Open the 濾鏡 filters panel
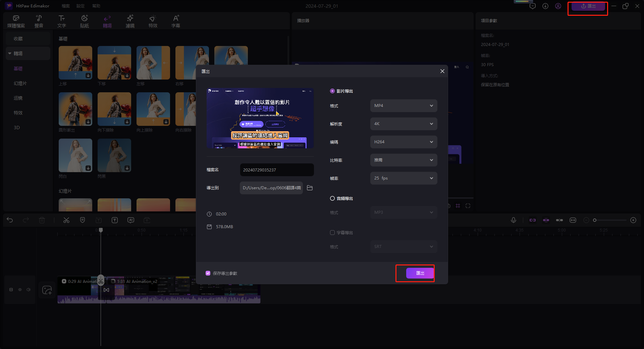The width and height of the screenshot is (644, 349). click(x=130, y=21)
